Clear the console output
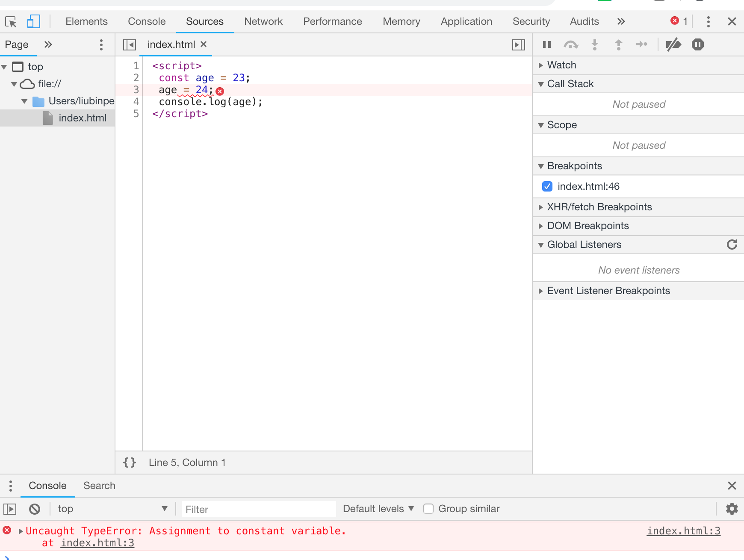Image resolution: width=744 pixels, height=560 pixels. pos(35,509)
